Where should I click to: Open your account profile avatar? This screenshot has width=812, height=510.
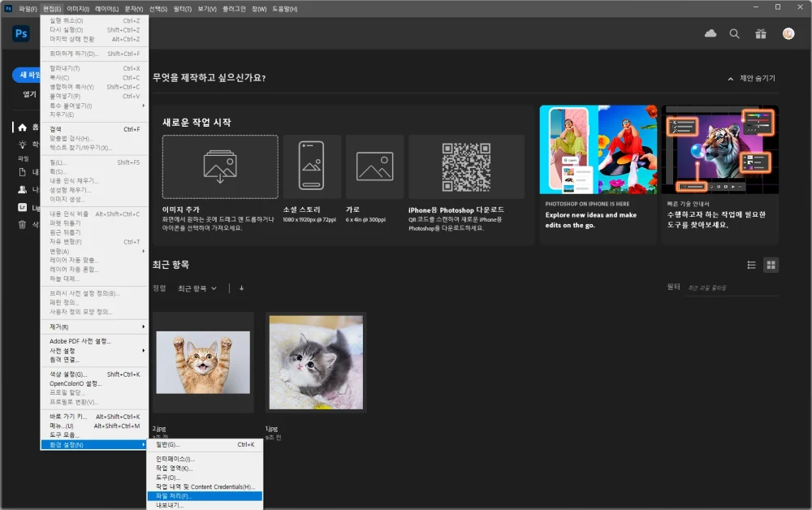[x=788, y=33]
